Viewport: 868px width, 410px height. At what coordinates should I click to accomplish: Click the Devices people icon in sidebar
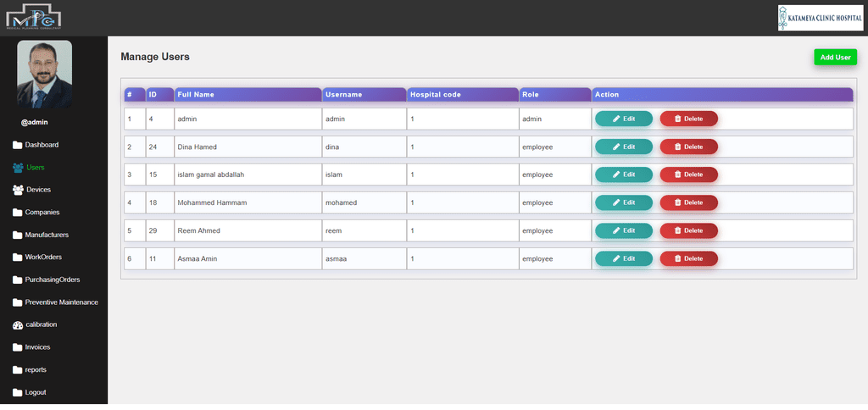click(18, 190)
